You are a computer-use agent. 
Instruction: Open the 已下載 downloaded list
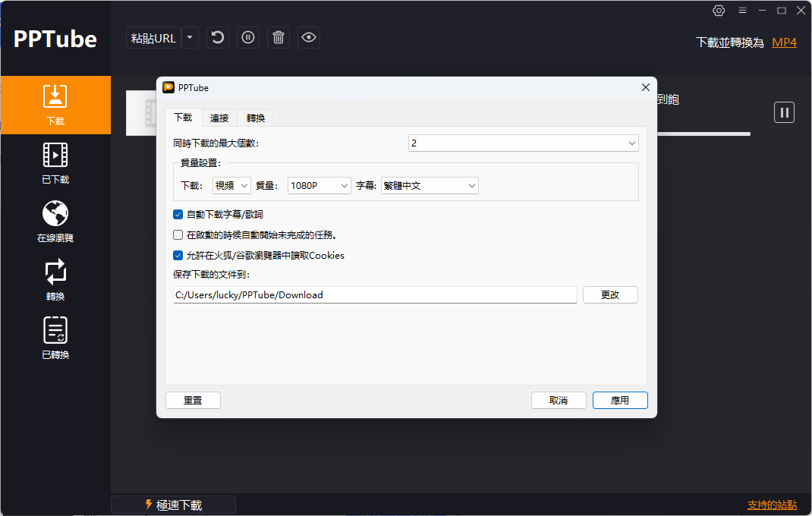click(x=55, y=163)
